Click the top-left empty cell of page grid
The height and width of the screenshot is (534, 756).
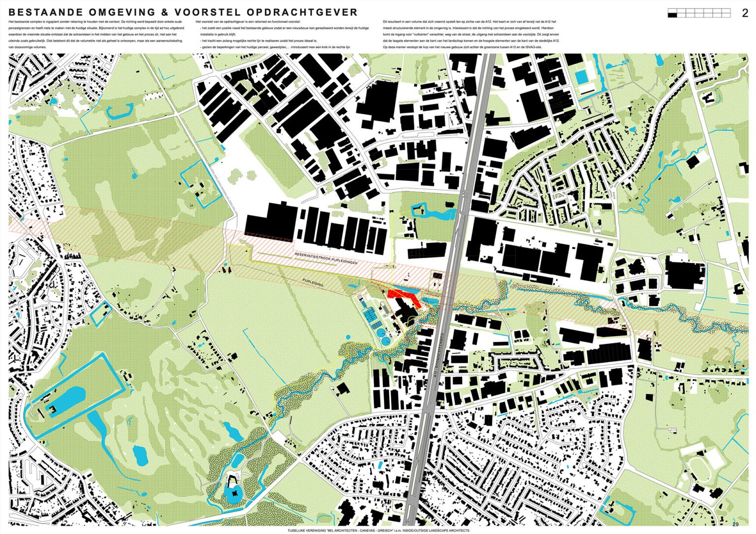point(672,11)
